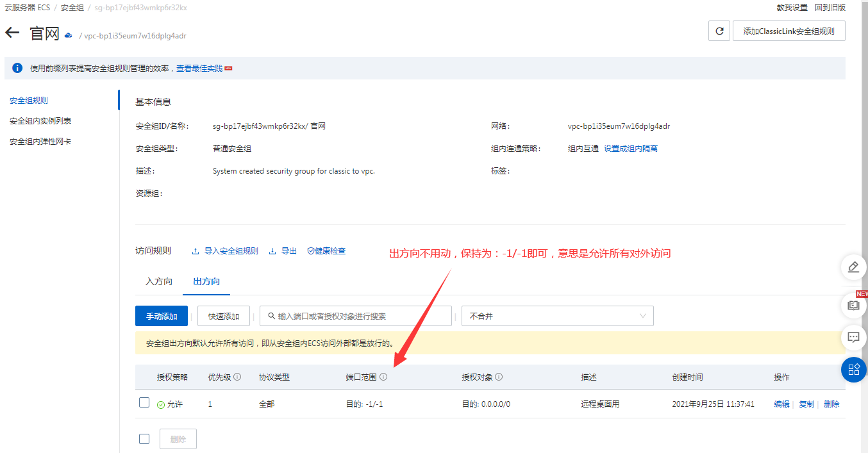Click the 手动添加 button
Image resolution: width=868 pixels, height=453 pixels.
click(x=161, y=316)
